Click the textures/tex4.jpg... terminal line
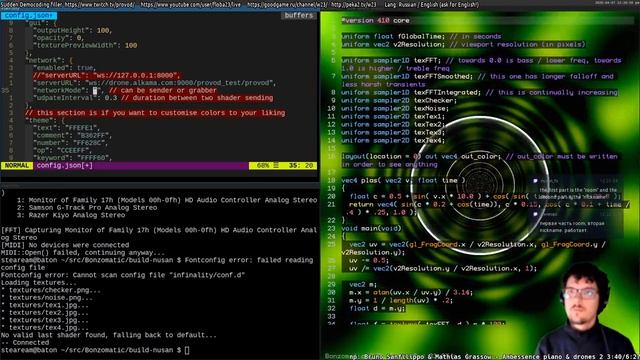 (x=45, y=327)
